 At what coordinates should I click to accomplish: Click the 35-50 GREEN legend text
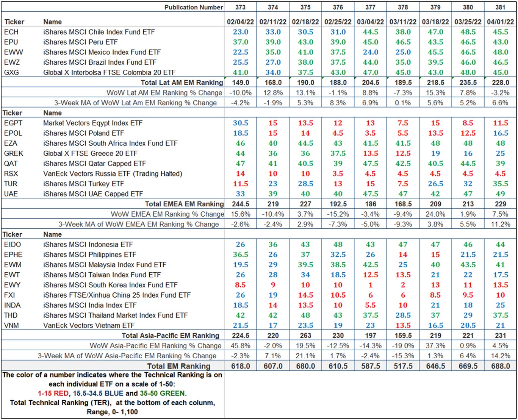coord(163,393)
